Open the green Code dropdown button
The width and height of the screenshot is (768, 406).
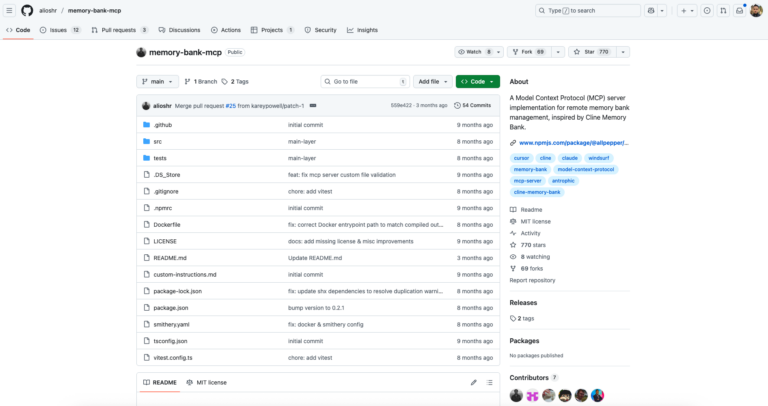click(478, 82)
